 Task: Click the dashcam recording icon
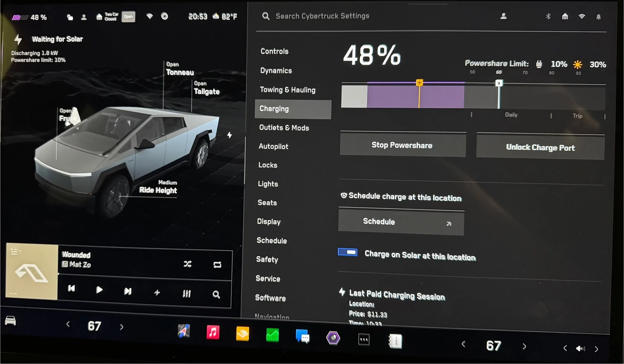(165, 16)
